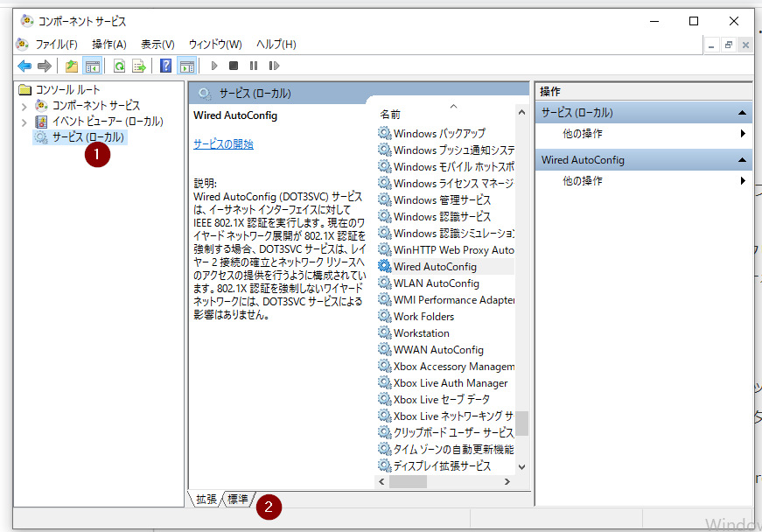Click the services list scroll-down arrow

[x=522, y=467]
